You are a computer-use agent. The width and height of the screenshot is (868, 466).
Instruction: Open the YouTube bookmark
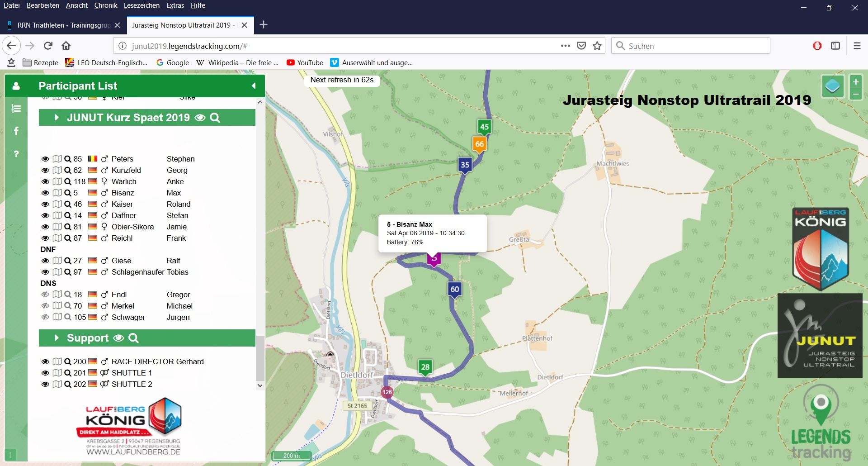[x=305, y=63]
